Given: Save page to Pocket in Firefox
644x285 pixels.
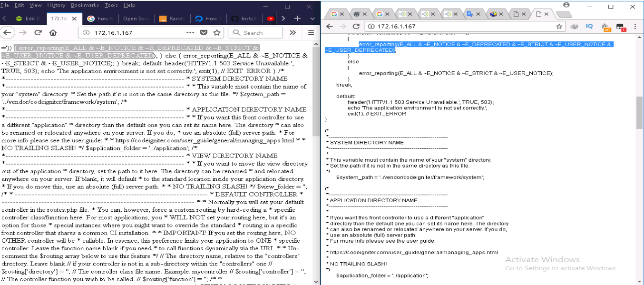Looking at the screenshot, I should click(x=204, y=33).
